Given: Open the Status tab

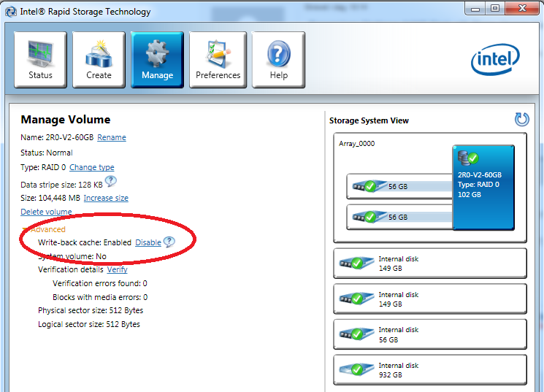Looking at the screenshot, I should (x=40, y=60).
